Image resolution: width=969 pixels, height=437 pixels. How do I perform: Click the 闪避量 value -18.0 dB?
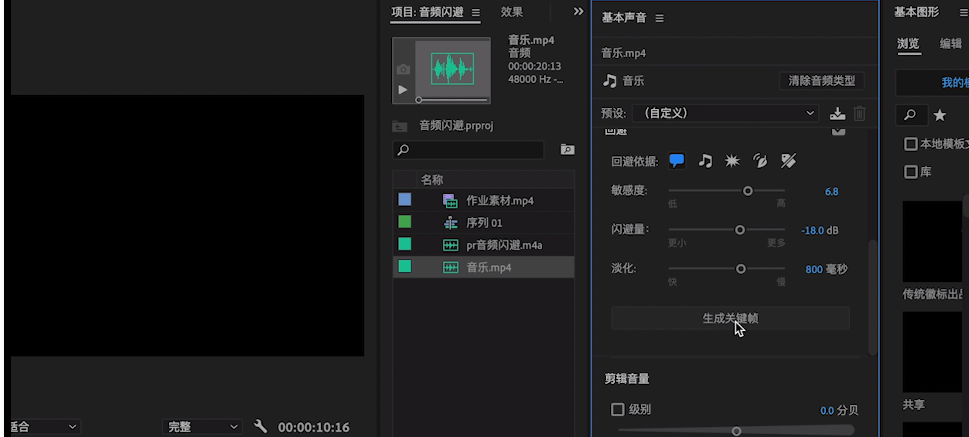click(819, 231)
